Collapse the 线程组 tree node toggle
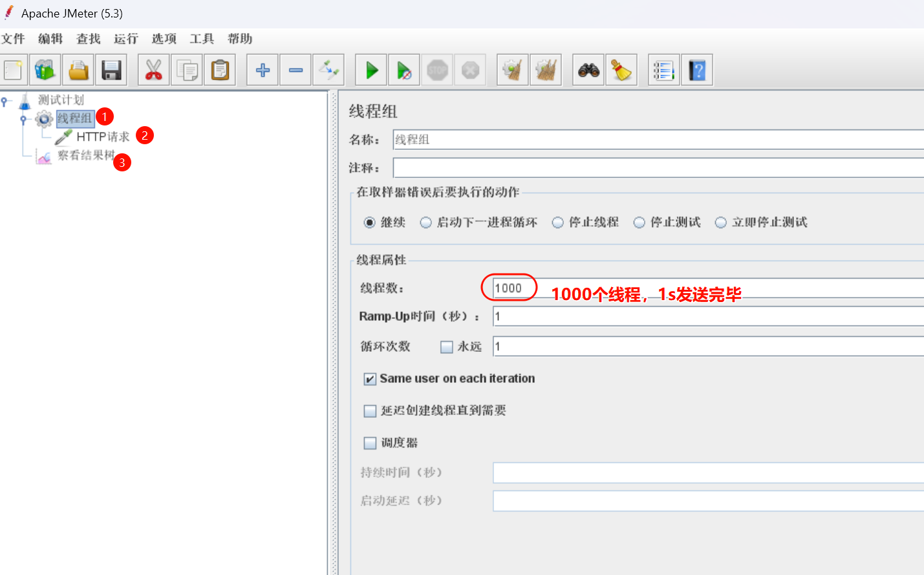The height and width of the screenshot is (575, 924). (23, 119)
